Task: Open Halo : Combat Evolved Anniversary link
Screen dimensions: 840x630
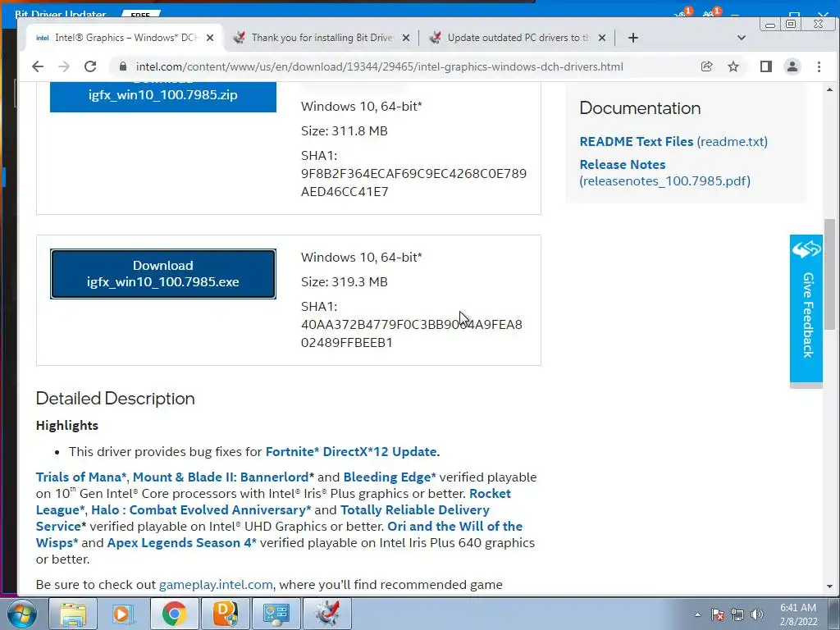Action: (x=201, y=510)
